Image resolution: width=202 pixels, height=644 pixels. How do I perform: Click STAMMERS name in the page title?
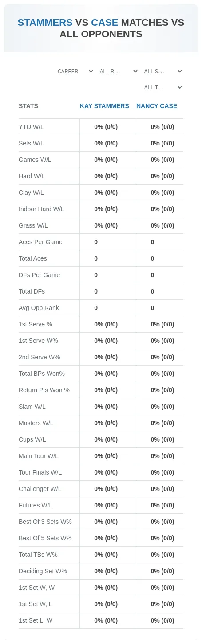(45, 23)
